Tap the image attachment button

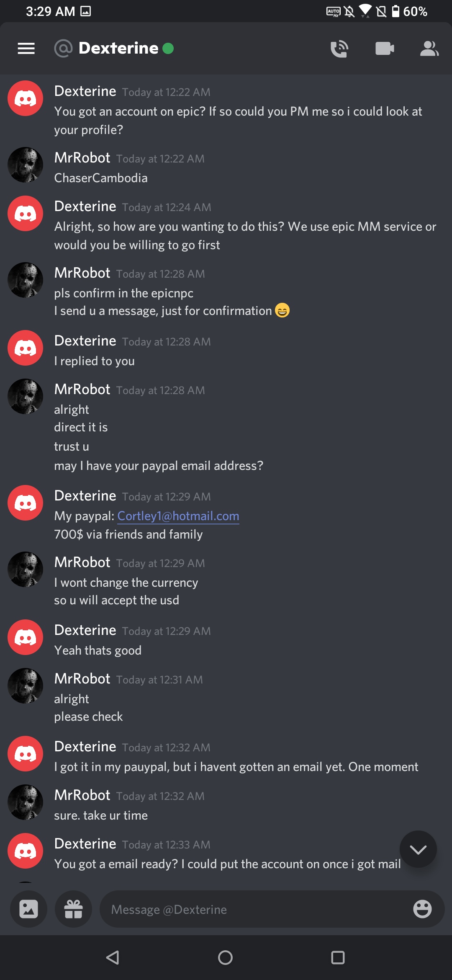(28, 909)
